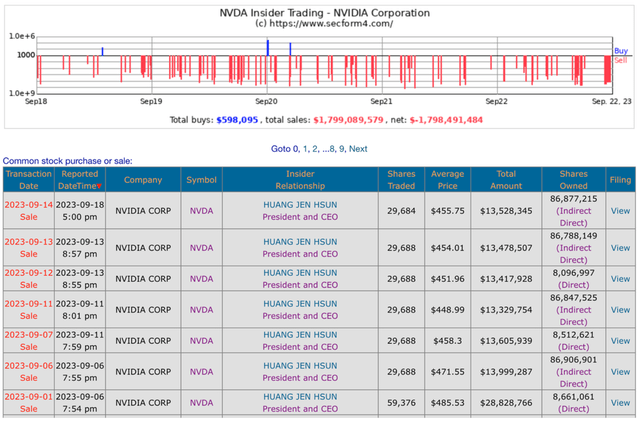Select total buys value $598,095

click(237, 120)
